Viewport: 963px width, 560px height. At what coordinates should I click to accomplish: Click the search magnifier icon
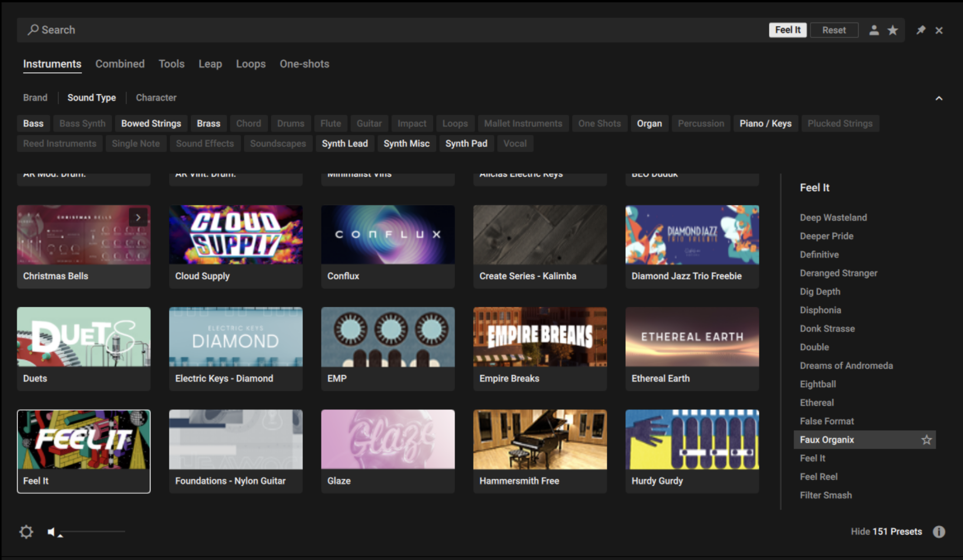tap(33, 30)
